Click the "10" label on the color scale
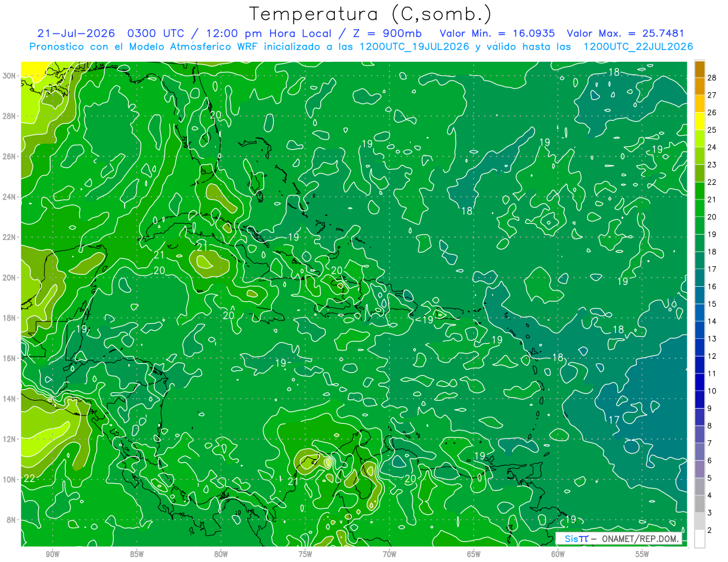 (712, 391)
